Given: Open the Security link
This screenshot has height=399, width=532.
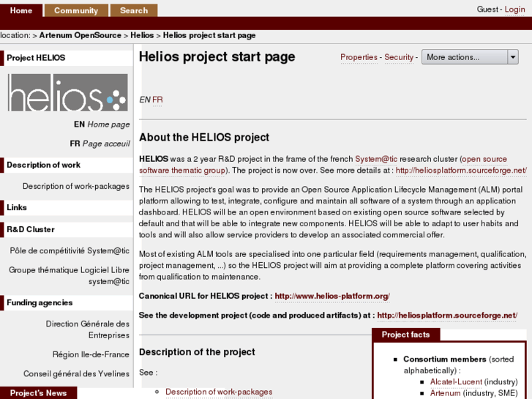Looking at the screenshot, I should (399, 57).
